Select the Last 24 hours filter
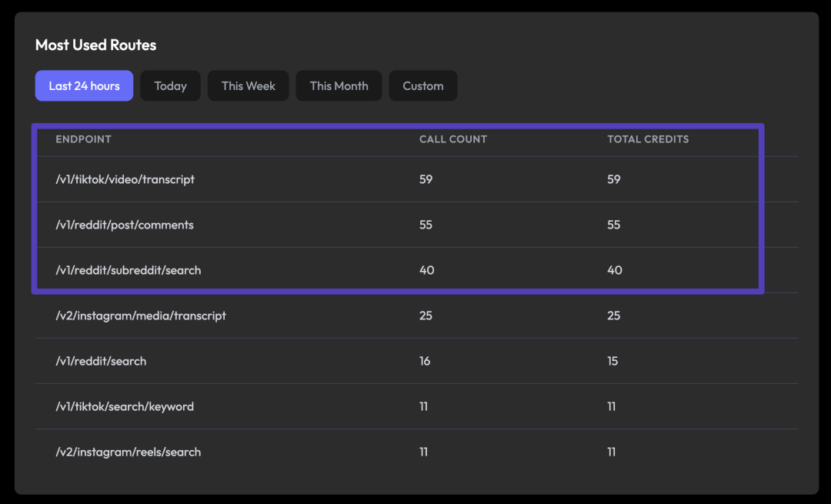Image resolution: width=831 pixels, height=504 pixels. 84,85
